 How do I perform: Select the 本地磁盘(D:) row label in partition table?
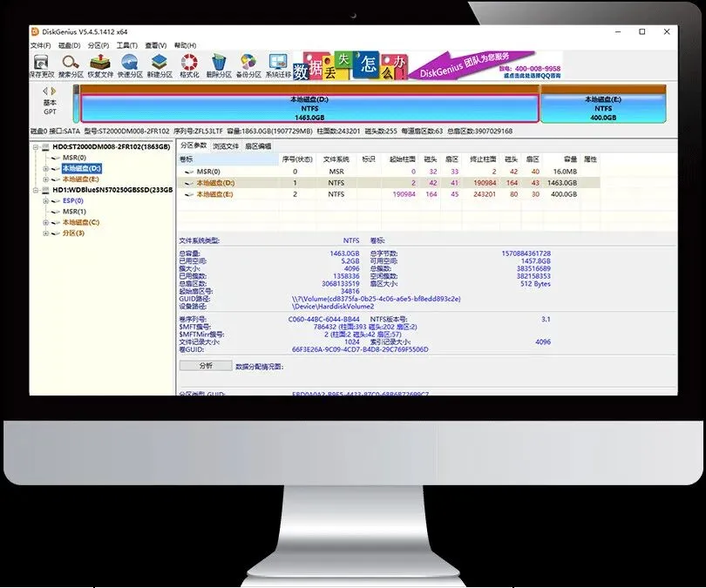point(215,183)
